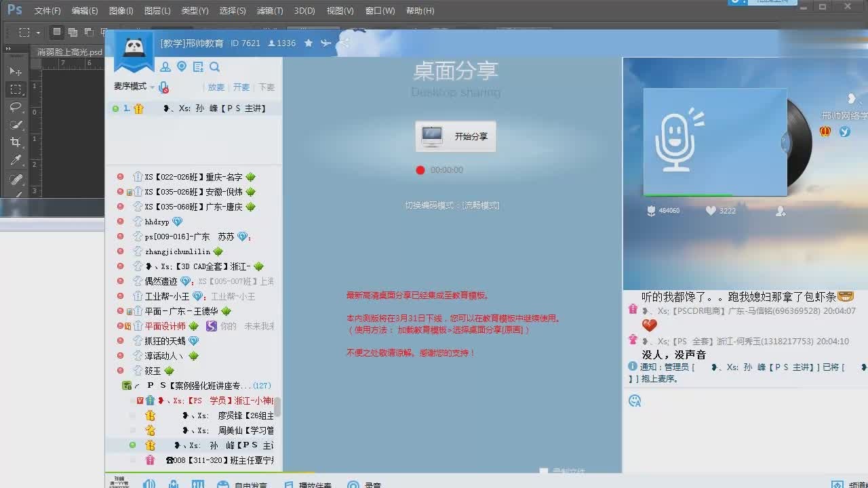868x488 pixels.
Task: Click the location pin icon
Action: (181, 66)
